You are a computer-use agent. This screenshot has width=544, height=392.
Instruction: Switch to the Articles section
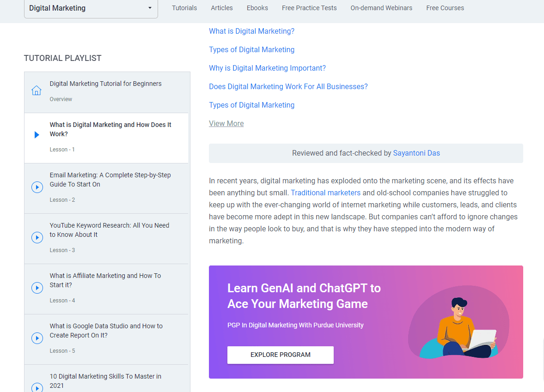221,8
